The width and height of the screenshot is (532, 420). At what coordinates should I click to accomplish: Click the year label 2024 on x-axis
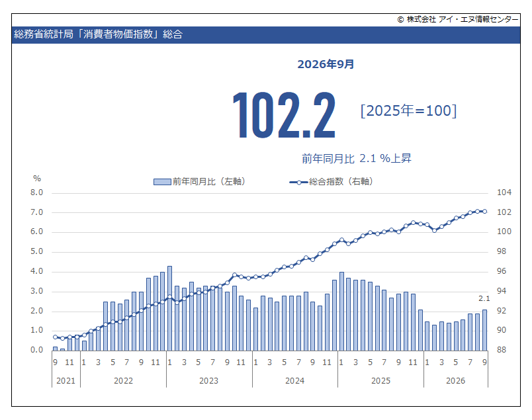pos(295,381)
